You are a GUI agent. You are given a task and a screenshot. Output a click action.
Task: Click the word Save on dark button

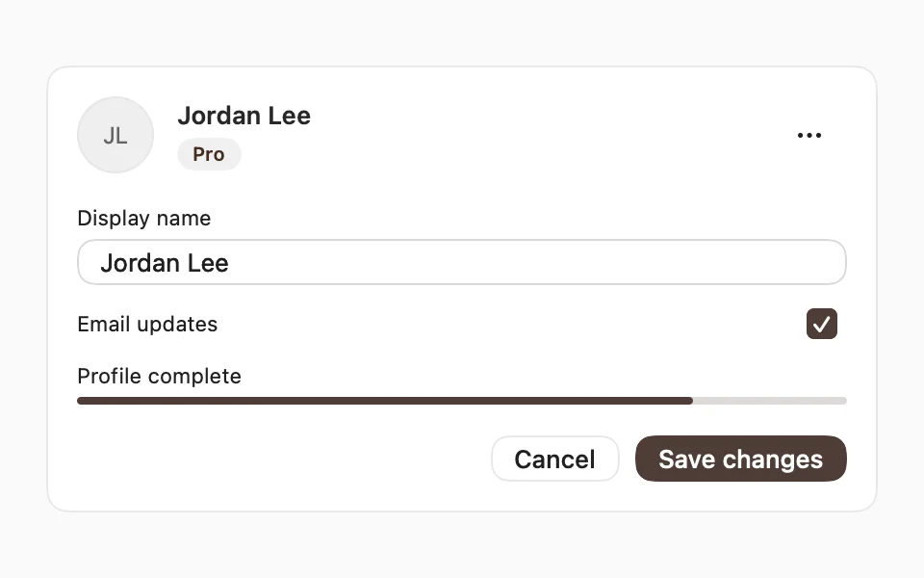pos(687,460)
